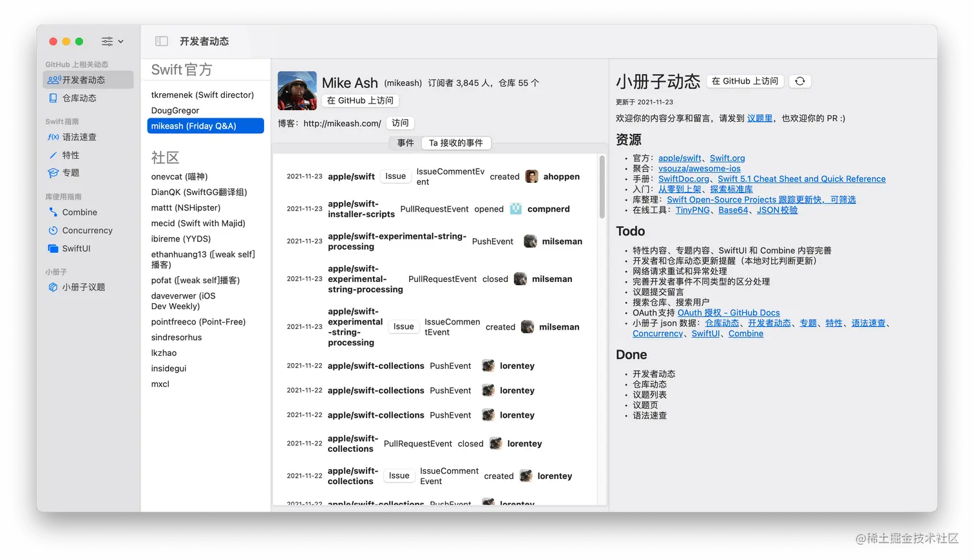Click 在 GitHub 上访问 button next to 小册子动态
The image size is (974, 560).
[745, 81]
